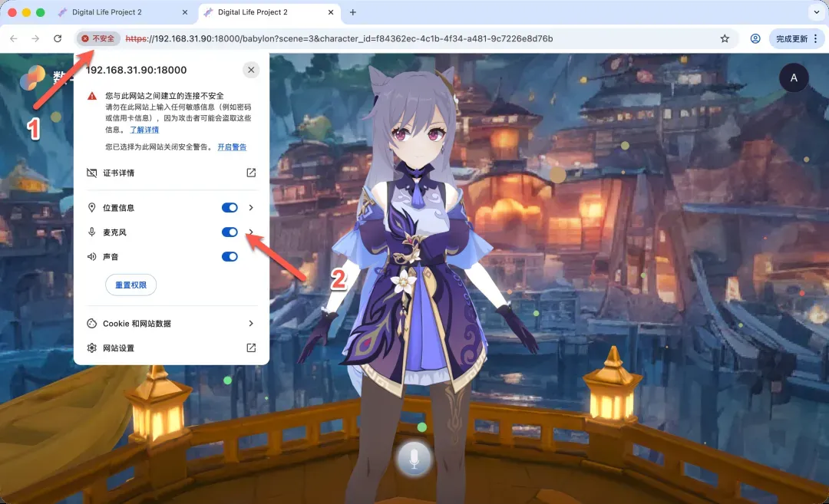Go forward to next page
829x504 pixels.
pyautogui.click(x=35, y=38)
